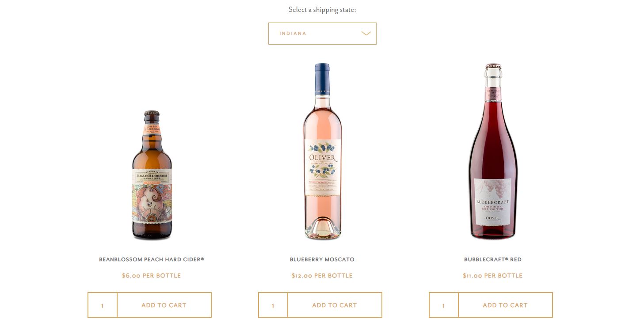Click the $12.00 per bottle price
Image resolution: width=644 pixels, height=331 pixels.
(322, 276)
